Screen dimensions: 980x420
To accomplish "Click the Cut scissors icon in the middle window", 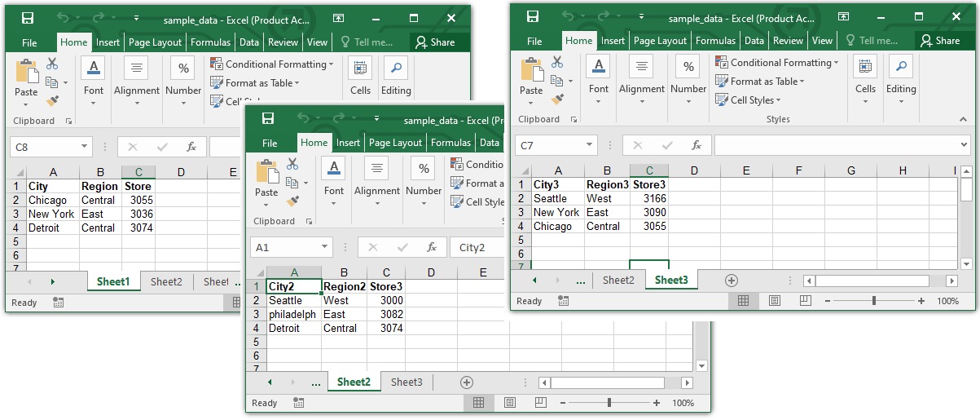I will 292,164.
